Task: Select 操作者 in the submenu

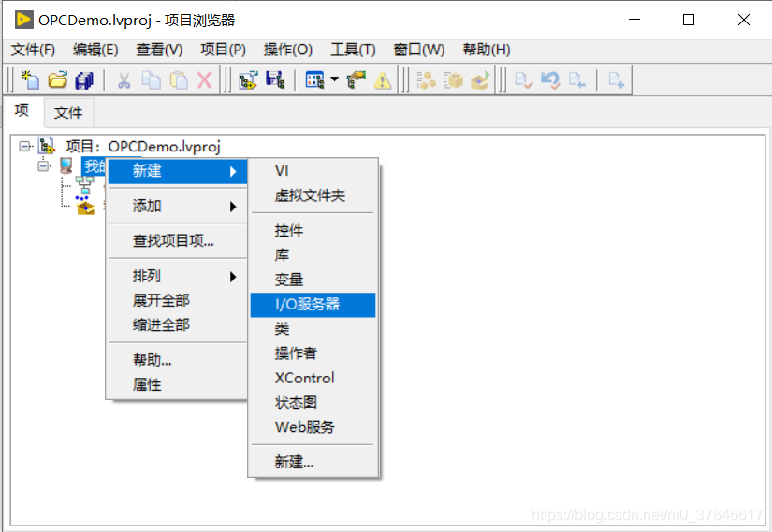Action: (x=313, y=353)
